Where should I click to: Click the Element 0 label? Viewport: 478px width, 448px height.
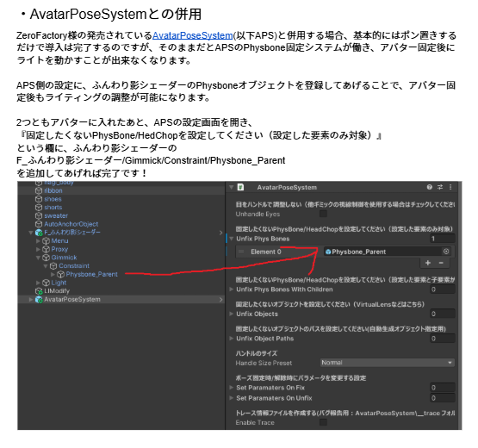266,252
